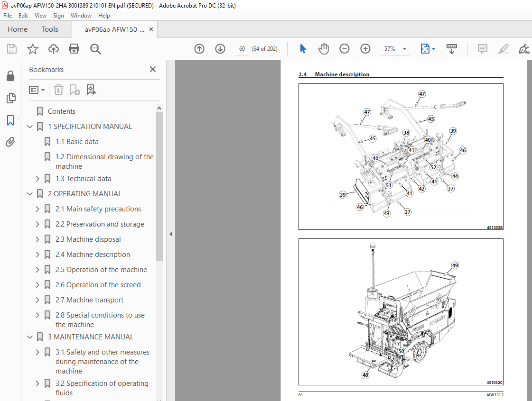Viewport: 532px width, 401px height.
Task: Collapse 2 OPERATING MANUAL bookmark
Action: tap(30, 194)
